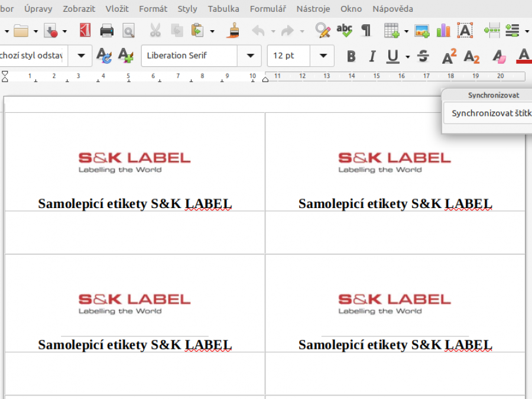This screenshot has width=532, height=399.
Task: Open the Nástroje menu
Action: pyautogui.click(x=313, y=9)
